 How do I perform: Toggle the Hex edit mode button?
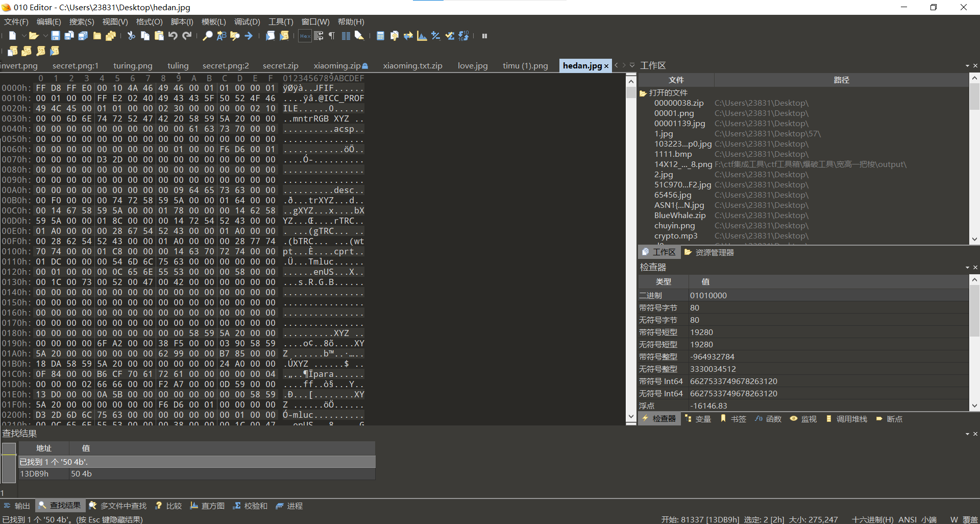coord(305,36)
